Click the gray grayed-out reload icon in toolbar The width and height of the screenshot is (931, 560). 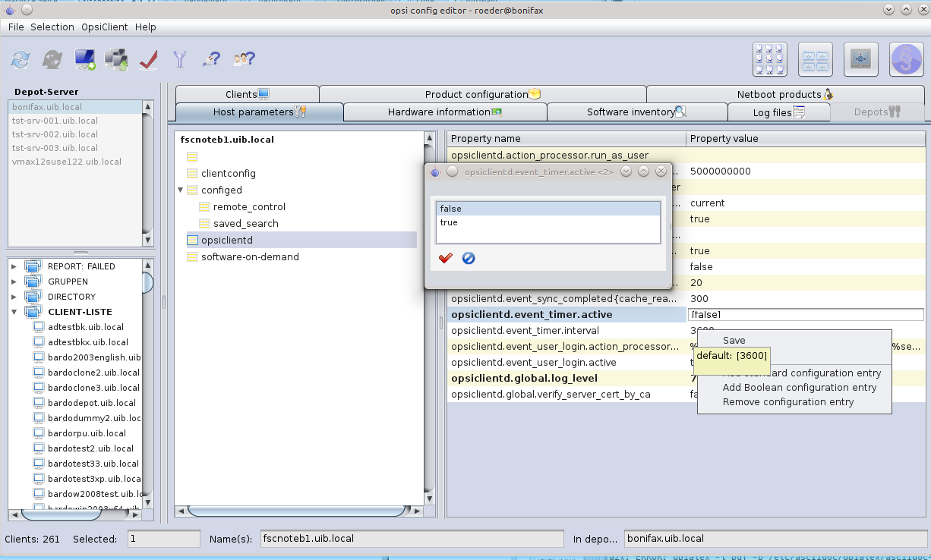[52, 59]
